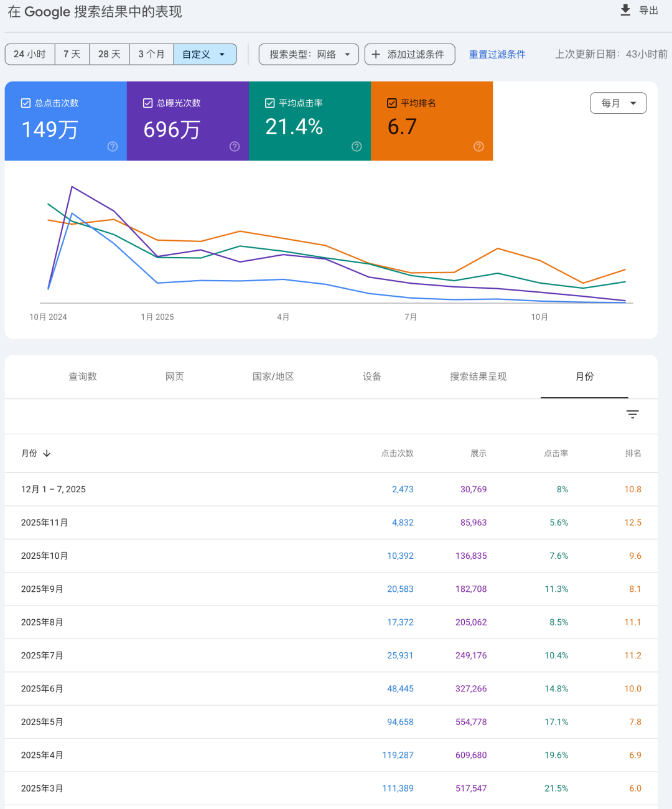Click the 1月 2025 axis label

157,317
